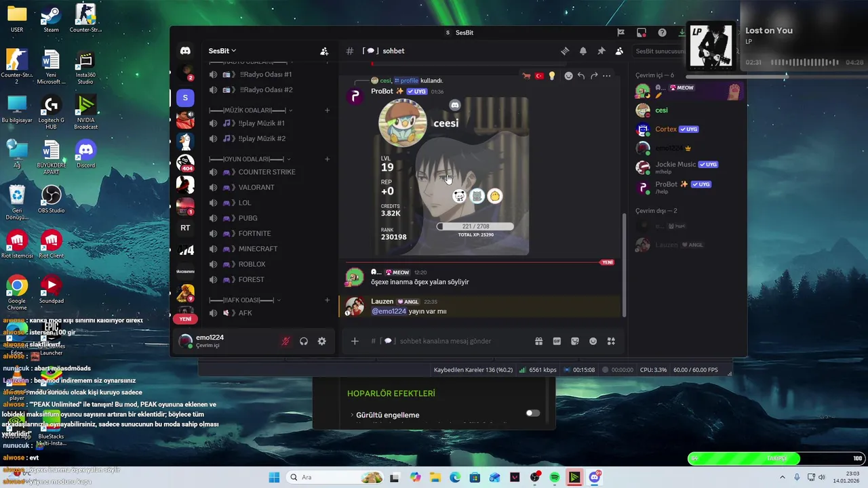Open Discord inbox icon in title bar

[x=642, y=33]
